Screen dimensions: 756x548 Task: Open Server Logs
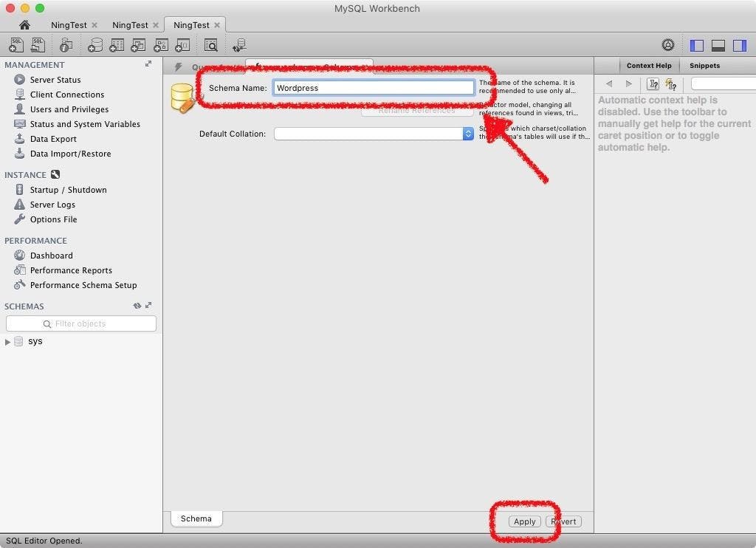point(52,205)
